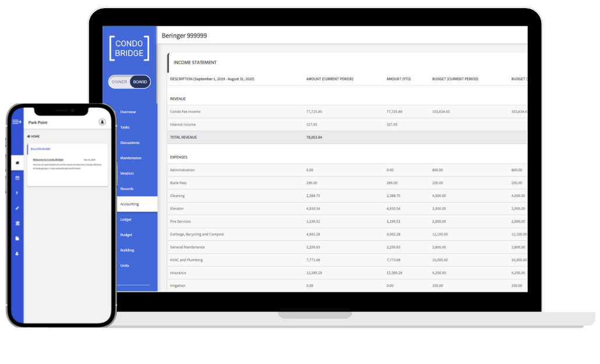Open the Accounting section in sidebar
Screen dimensions: 600x364
[129, 204]
